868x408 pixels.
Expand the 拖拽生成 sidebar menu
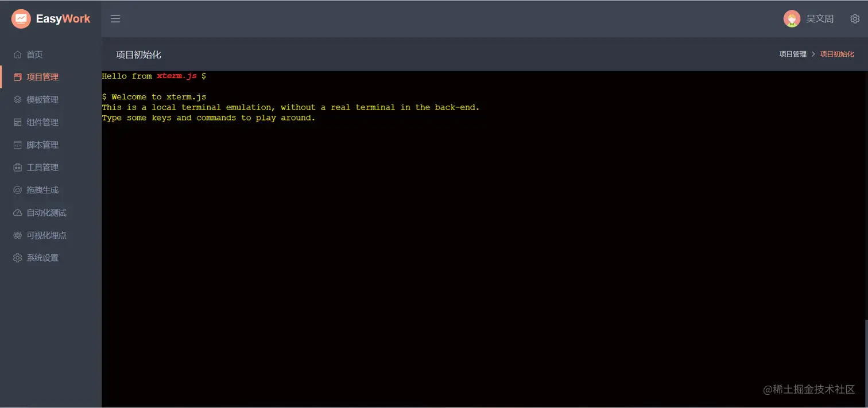coord(51,190)
